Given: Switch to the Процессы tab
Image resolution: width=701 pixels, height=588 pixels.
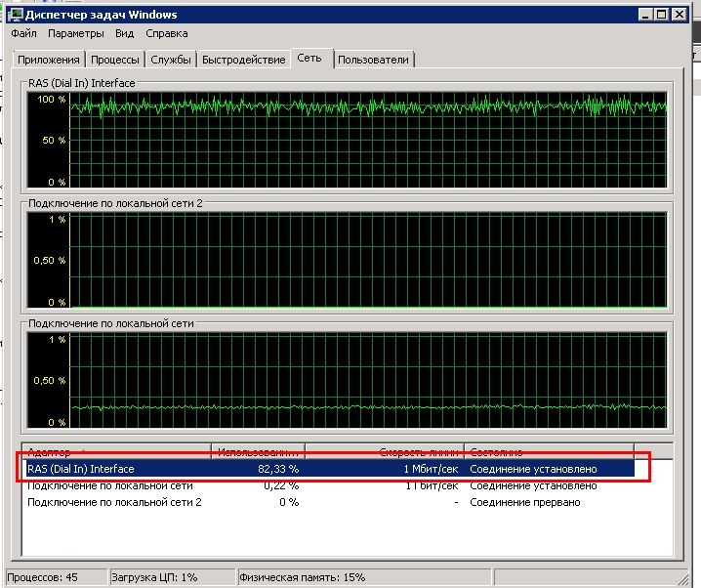Looking at the screenshot, I should click(x=115, y=60).
